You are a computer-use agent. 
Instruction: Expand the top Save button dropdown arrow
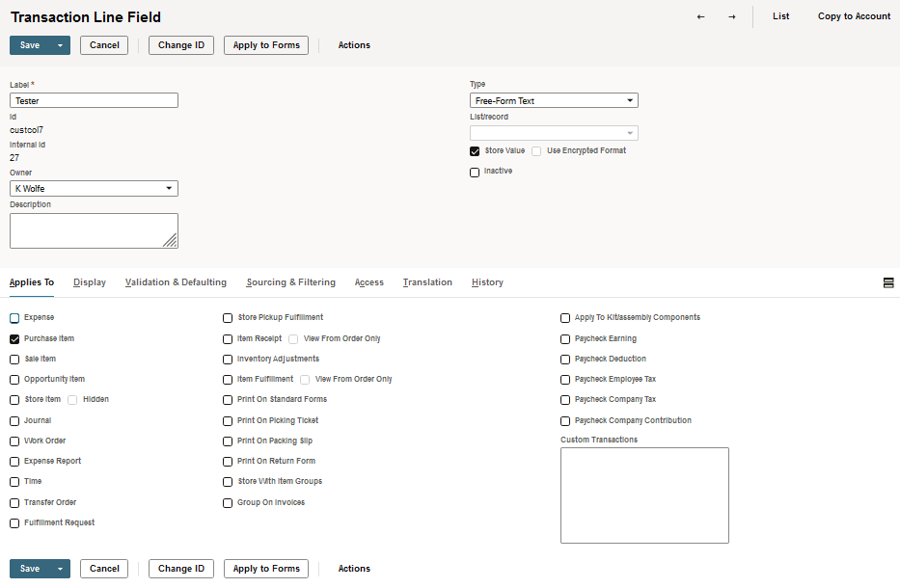click(x=60, y=45)
